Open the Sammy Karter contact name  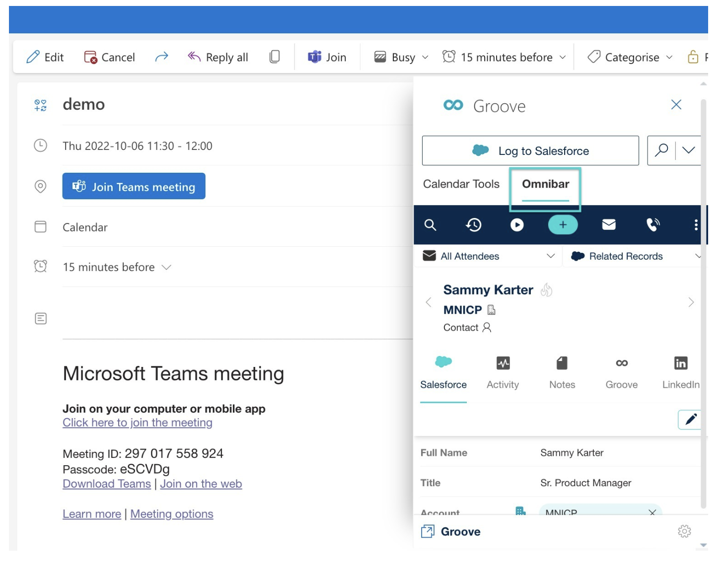click(488, 290)
